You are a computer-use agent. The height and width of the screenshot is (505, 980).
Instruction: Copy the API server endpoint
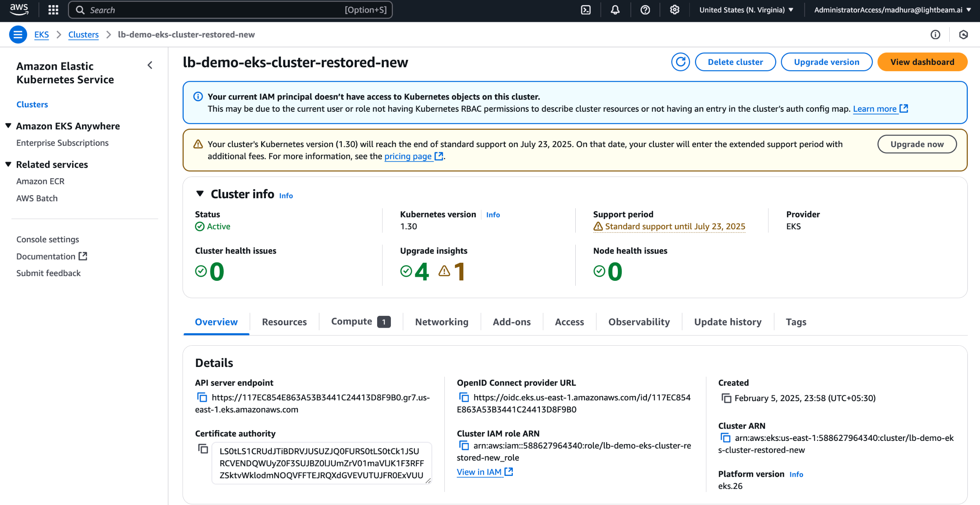pos(202,397)
